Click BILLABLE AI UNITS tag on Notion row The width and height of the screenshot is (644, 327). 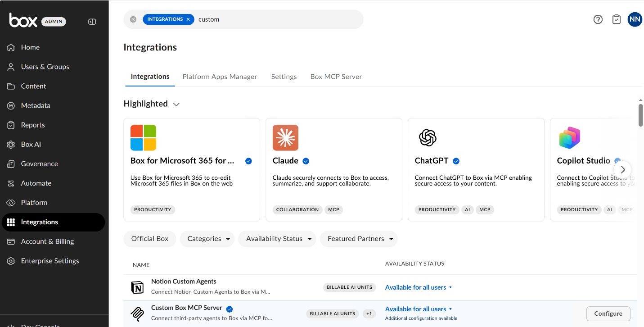pos(349,287)
